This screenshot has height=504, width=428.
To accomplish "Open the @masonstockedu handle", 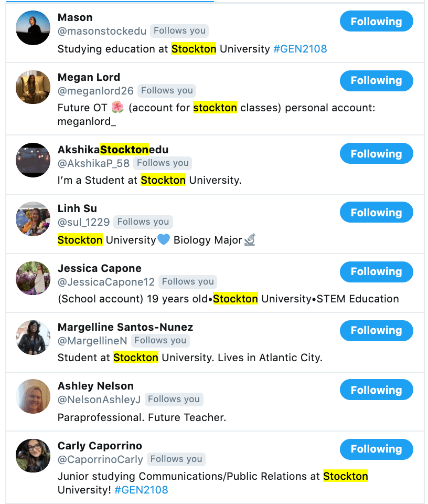I will (x=102, y=31).
